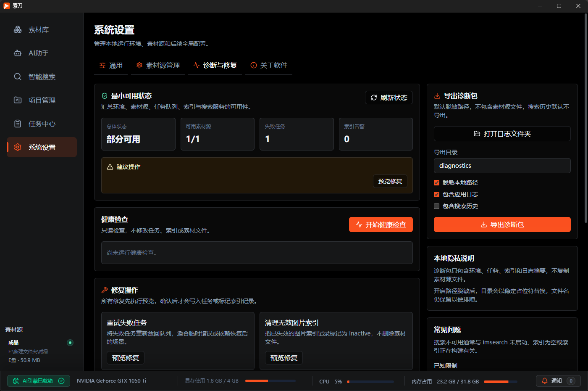Click the 总体状态 部分可用 card
The width and height of the screenshot is (588, 391).
(x=138, y=134)
